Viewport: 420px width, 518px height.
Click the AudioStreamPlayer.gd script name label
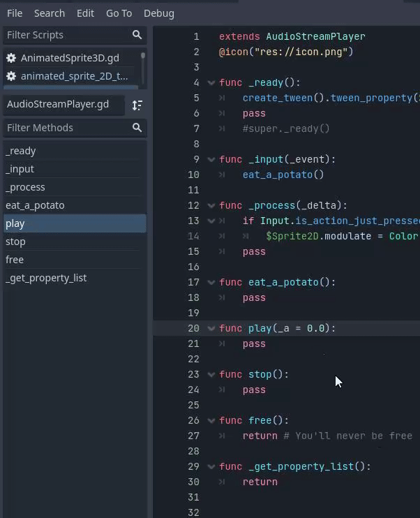(x=63, y=105)
